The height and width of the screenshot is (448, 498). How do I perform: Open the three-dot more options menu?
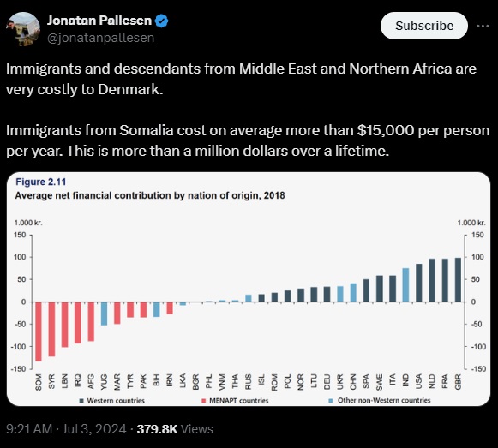483,26
